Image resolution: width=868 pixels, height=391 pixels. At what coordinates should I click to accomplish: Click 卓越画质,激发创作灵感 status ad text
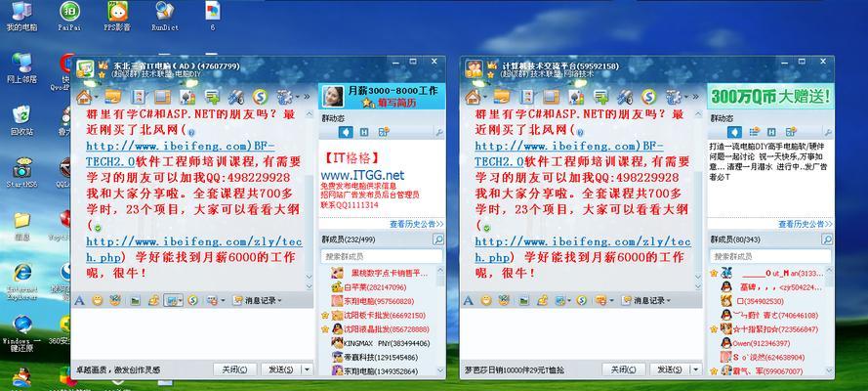118,369
